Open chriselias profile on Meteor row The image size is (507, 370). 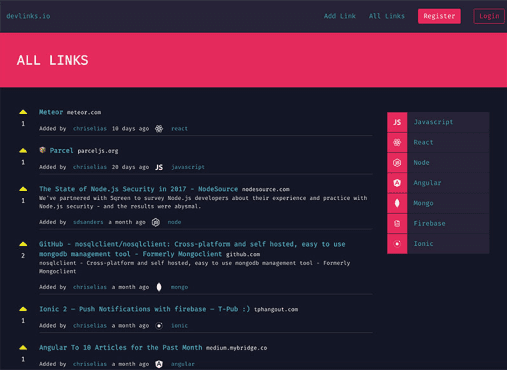90,129
